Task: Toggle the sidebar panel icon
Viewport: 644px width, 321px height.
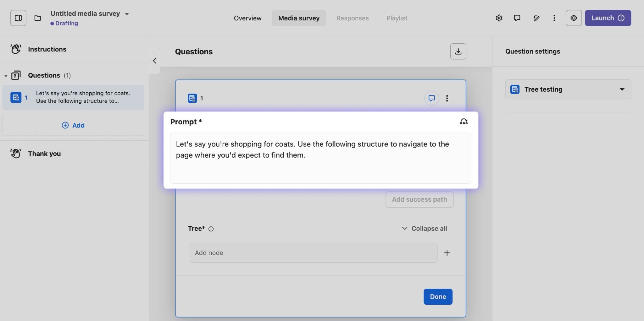Action: 18,18
